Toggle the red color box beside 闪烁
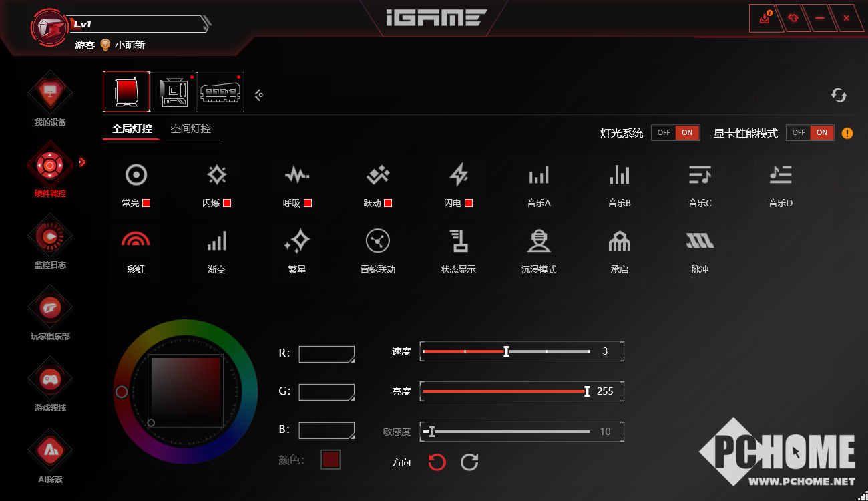Viewport: 868px width, 501px height. tap(227, 203)
